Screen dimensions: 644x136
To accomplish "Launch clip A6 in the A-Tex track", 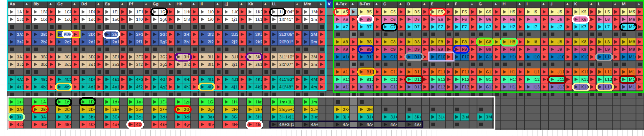I will click(338, 19).
